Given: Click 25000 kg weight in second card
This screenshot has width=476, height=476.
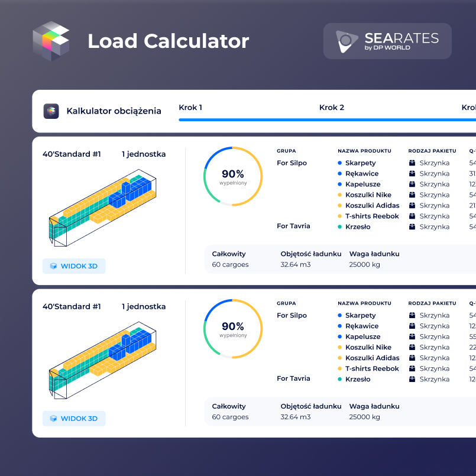Looking at the screenshot, I should pos(364,417).
